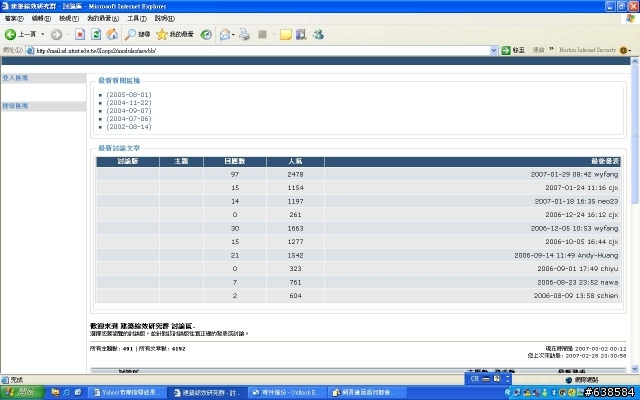Click popularity value 1663
The height and width of the screenshot is (400, 640).
click(295, 229)
